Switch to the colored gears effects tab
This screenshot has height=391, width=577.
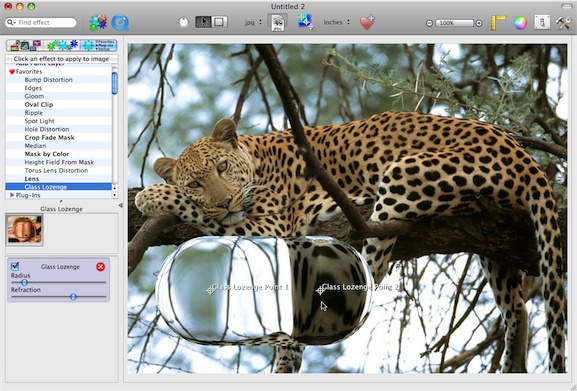click(x=62, y=45)
